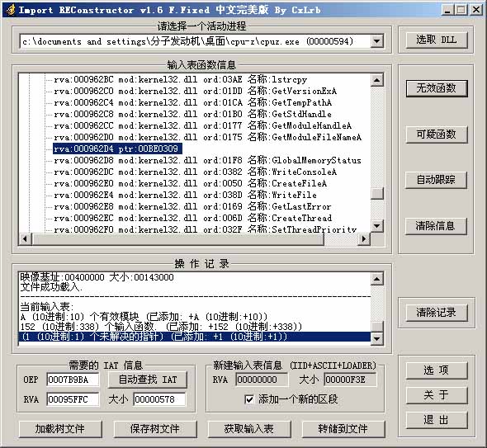Click the 清除信息 button

pos(437,226)
